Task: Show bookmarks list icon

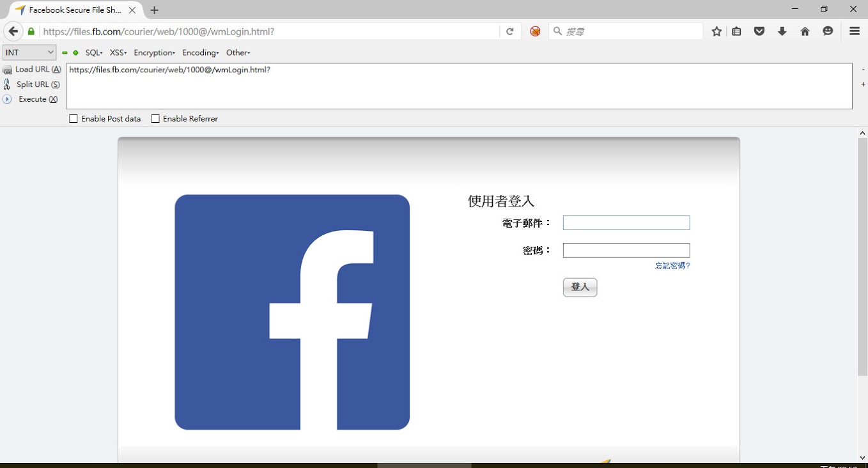Action: click(x=736, y=31)
